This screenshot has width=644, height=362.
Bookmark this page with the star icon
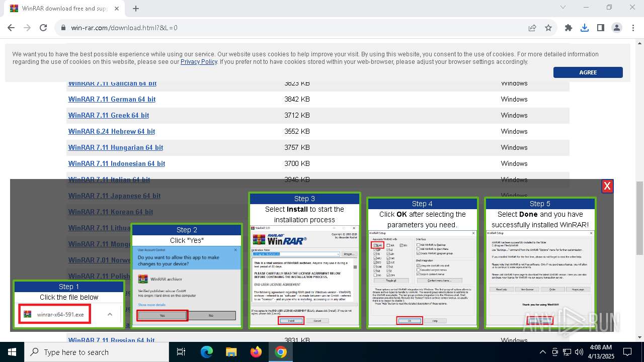[x=548, y=28]
